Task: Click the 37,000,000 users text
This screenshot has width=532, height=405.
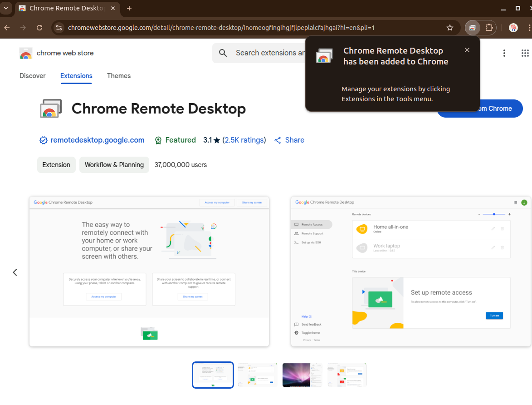Action: coord(181,165)
